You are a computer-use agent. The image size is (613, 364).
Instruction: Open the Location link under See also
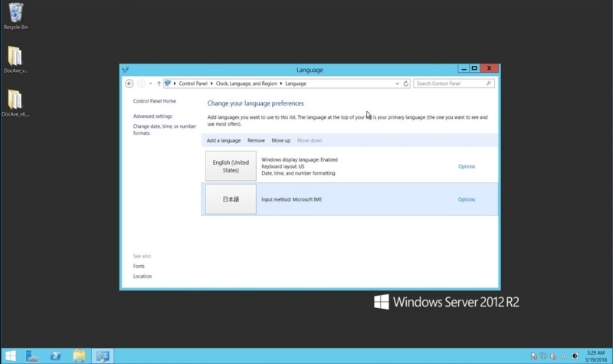(x=143, y=276)
